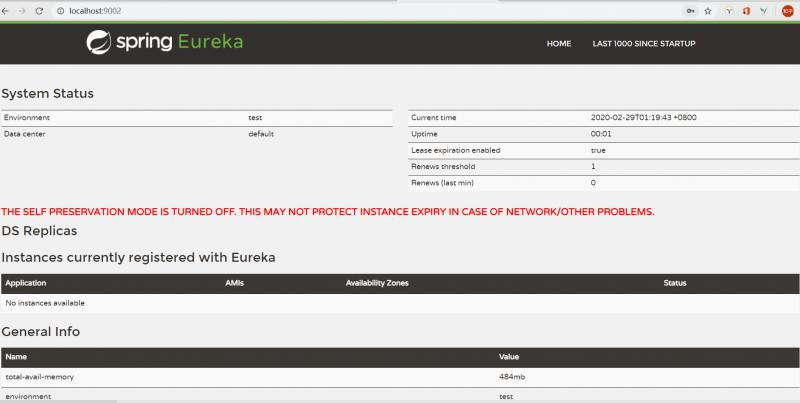800x403 pixels.
Task: Click the Name column header in General Info
Action: coord(16,357)
